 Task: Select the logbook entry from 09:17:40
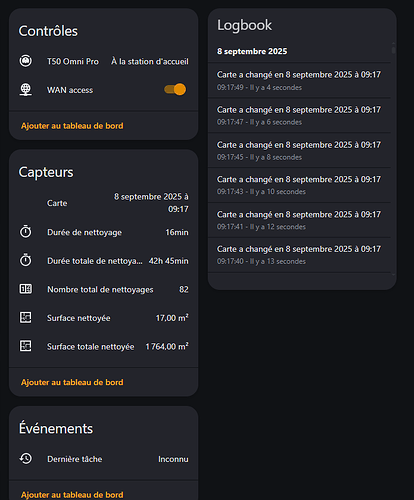[x=299, y=255]
